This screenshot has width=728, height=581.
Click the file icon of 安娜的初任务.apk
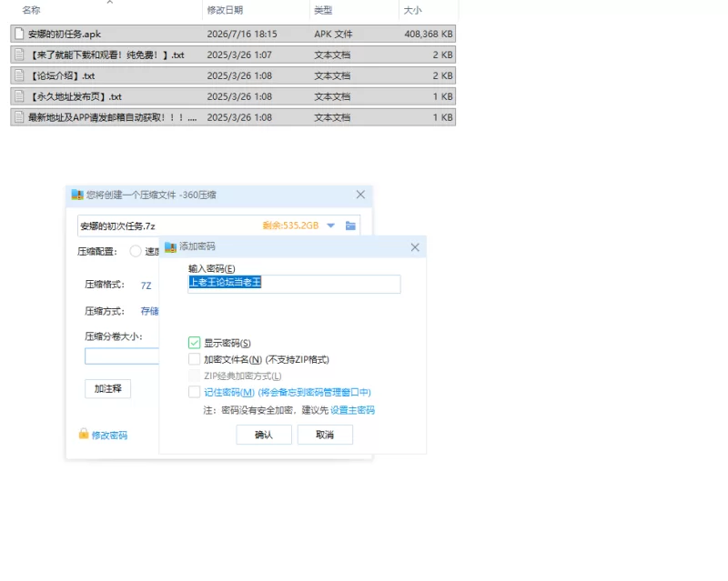pos(19,34)
